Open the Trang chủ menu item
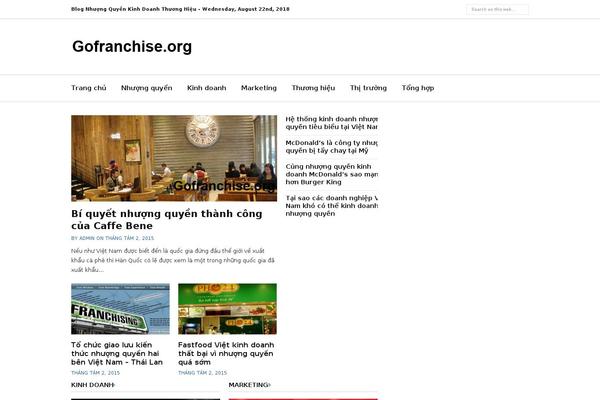Image resolution: width=600 pixels, height=400 pixels. point(89,88)
